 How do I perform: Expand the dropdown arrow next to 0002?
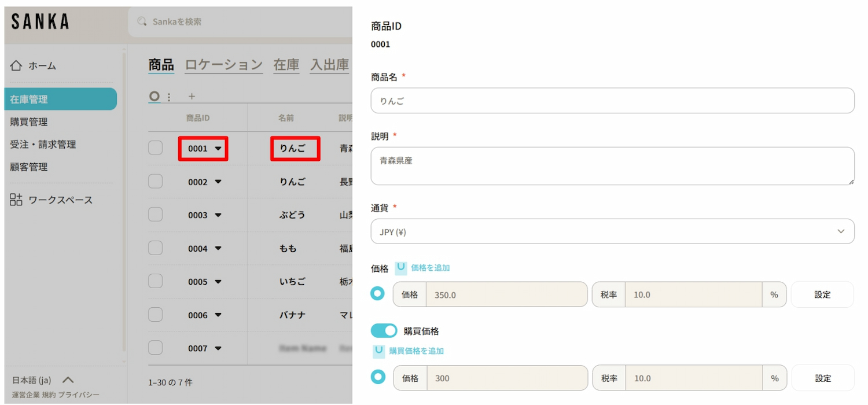point(218,182)
